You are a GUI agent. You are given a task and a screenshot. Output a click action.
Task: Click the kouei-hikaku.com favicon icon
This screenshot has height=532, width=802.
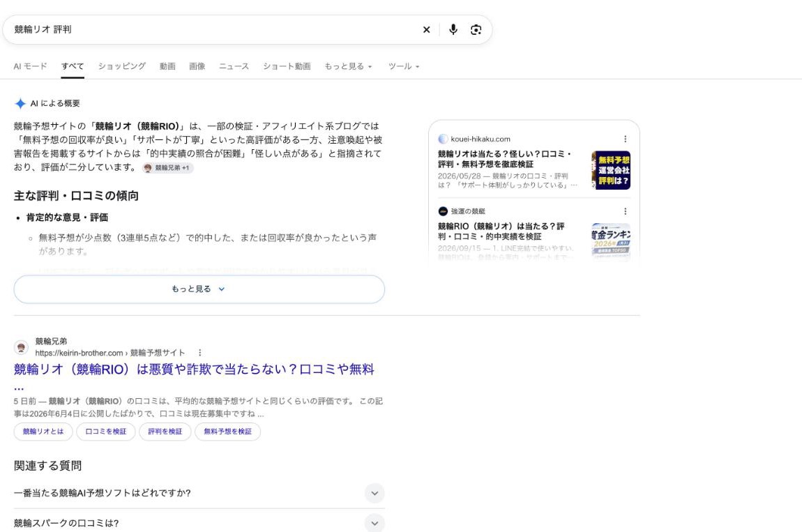pos(443,139)
